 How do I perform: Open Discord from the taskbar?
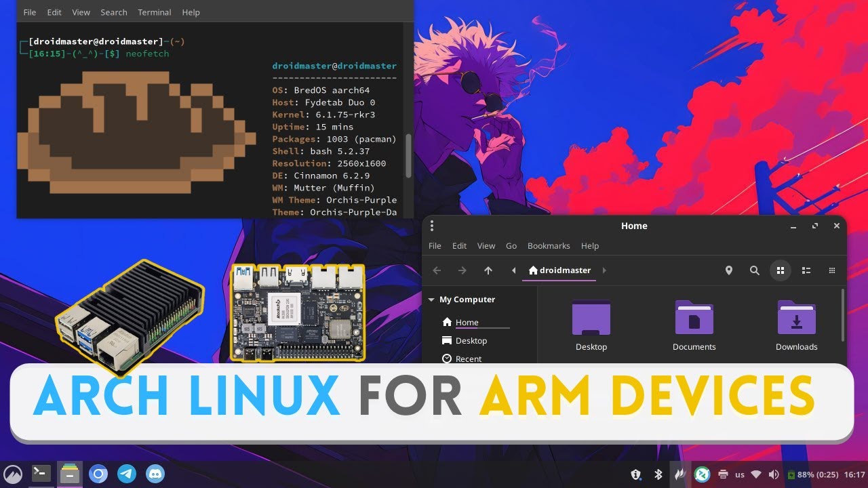155,474
